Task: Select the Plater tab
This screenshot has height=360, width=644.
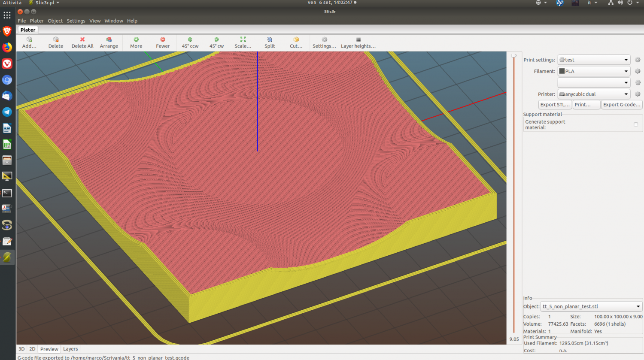Action: click(x=28, y=30)
